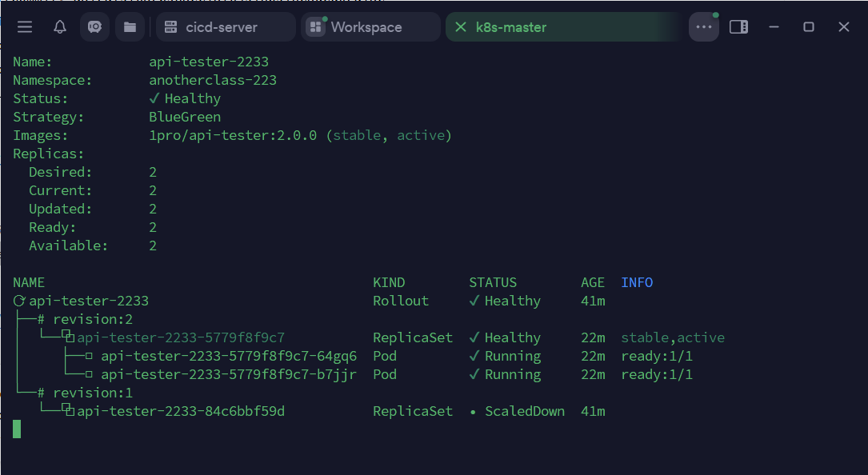868x475 pixels.
Task: Maximize the terminal window
Action: coord(809,27)
